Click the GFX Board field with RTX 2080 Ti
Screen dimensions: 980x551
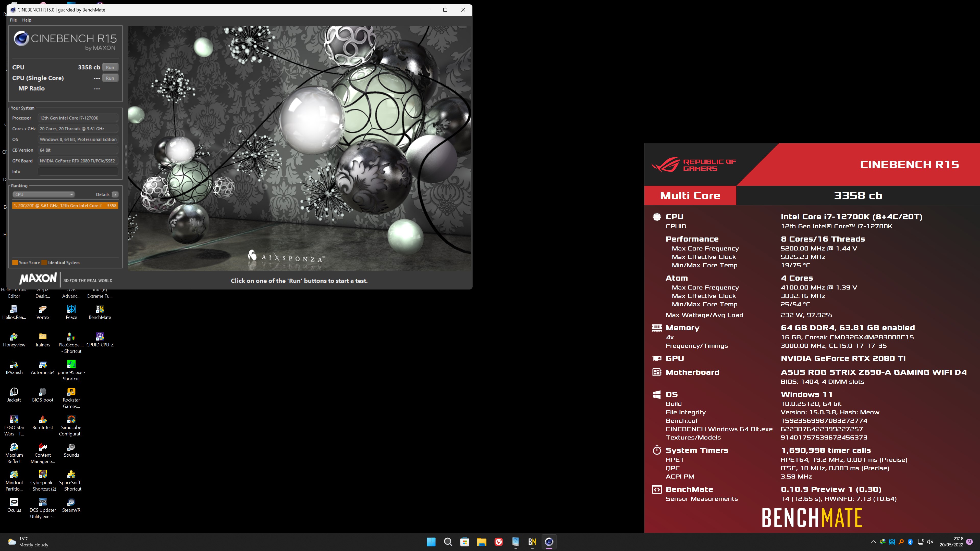[78, 161]
